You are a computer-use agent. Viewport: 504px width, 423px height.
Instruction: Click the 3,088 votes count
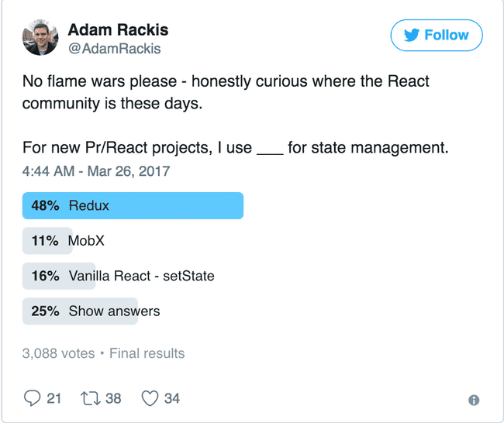point(58,353)
